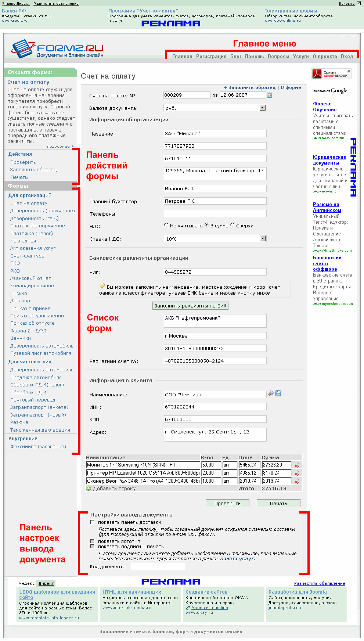Open the Резюме form in the sidebar
The image size is (364, 641).
(x=19, y=422)
